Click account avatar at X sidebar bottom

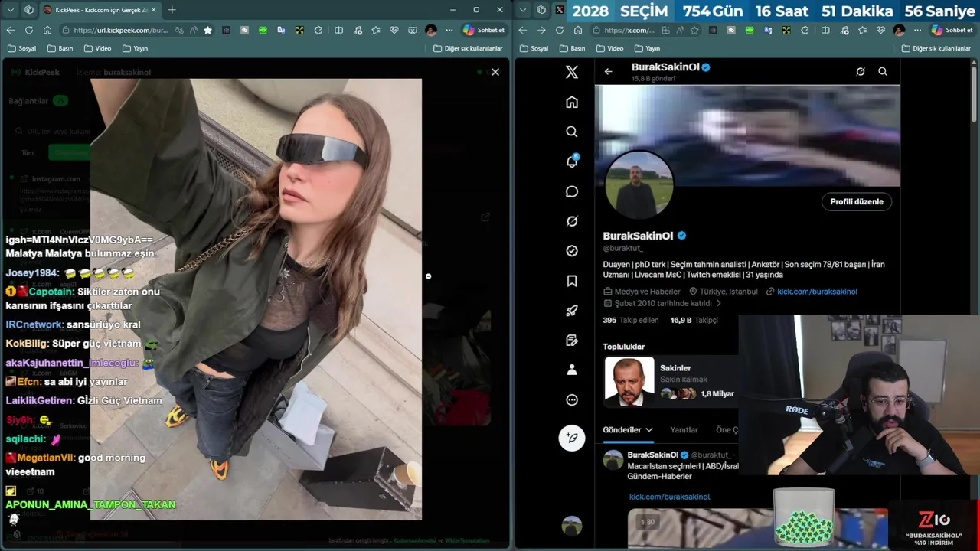coord(572,526)
